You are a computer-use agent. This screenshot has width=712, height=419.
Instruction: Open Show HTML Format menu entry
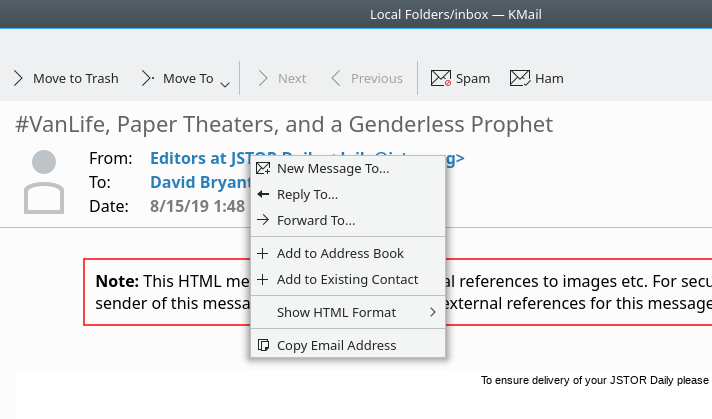coord(348,312)
